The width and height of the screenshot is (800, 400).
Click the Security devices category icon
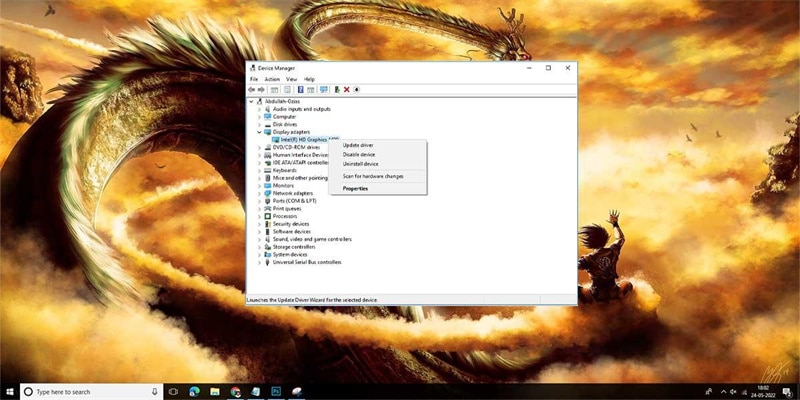point(267,224)
